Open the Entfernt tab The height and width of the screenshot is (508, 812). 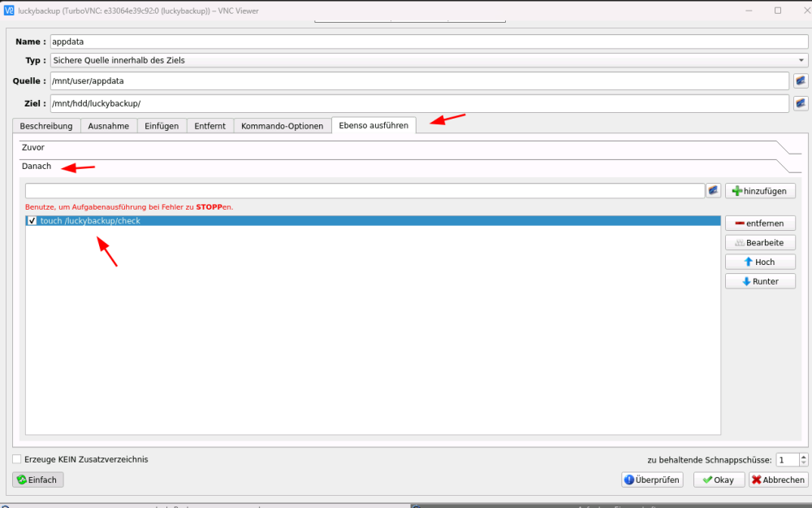click(x=209, y=126)
